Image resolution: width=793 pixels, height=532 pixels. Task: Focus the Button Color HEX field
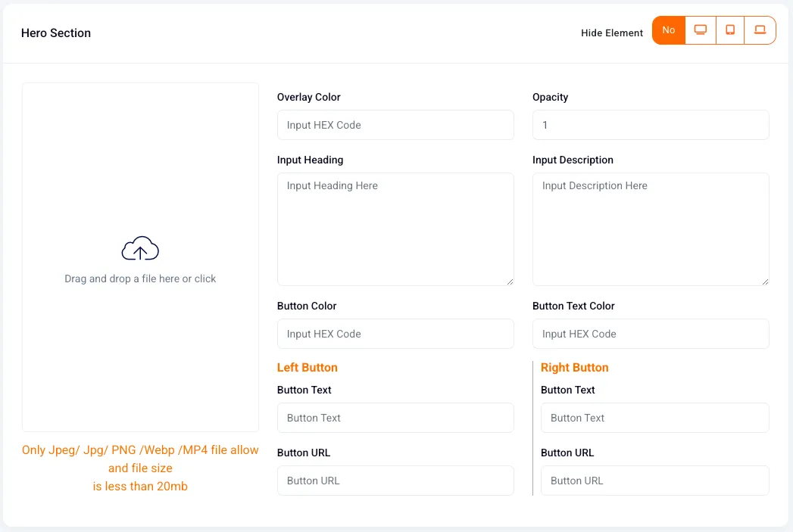[395, 334]
